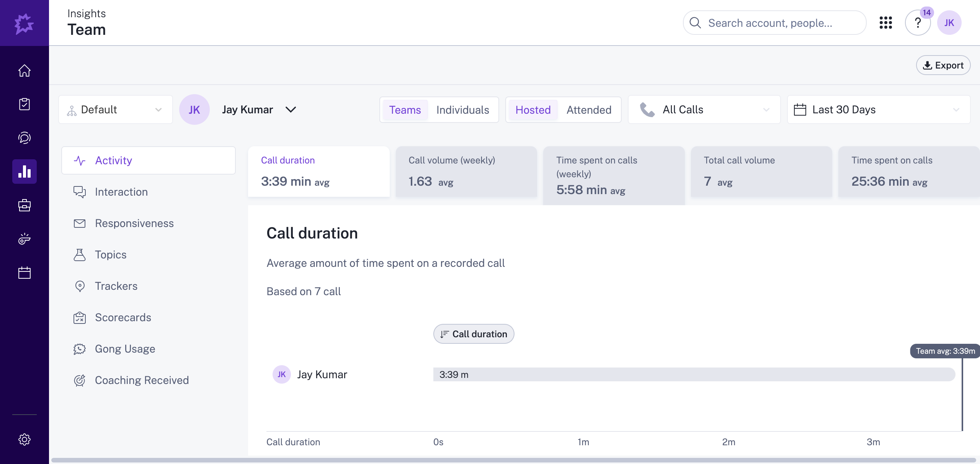This screenshot has height=464, width=980.
Task: Open Deals using the briefcase icon
Action: point(24,205)
